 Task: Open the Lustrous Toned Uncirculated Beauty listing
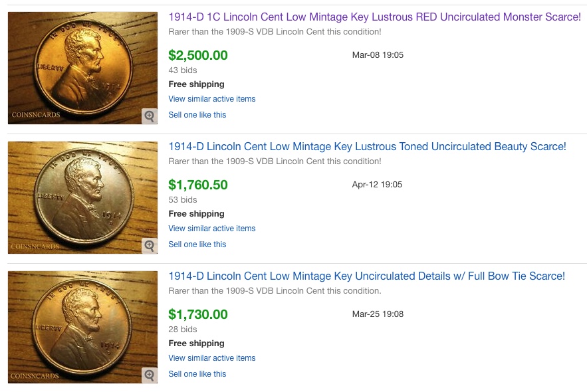(x=367, y=146)
